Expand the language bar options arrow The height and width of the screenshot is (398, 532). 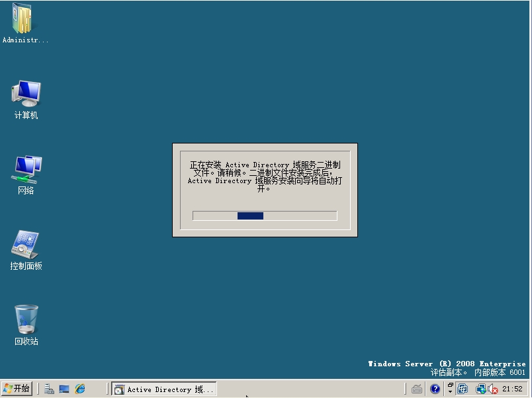pyautogui.click(x=451, y=392)
